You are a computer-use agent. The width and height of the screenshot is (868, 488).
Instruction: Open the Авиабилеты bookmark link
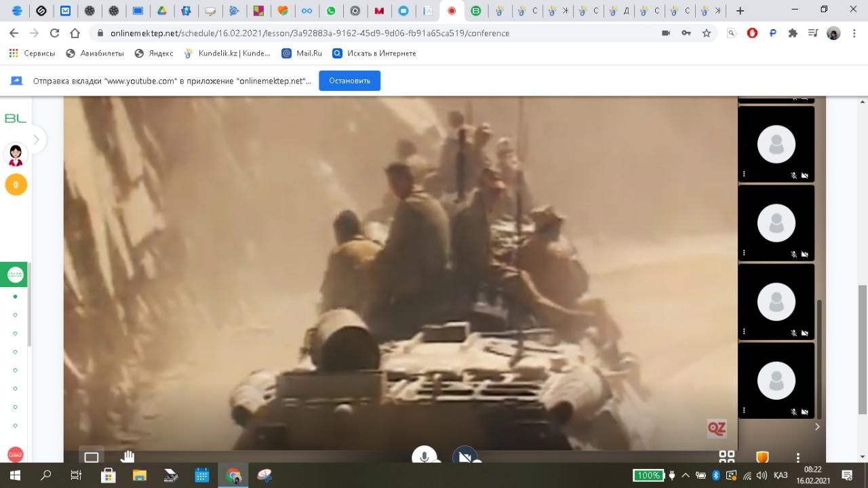click(95, 53)
